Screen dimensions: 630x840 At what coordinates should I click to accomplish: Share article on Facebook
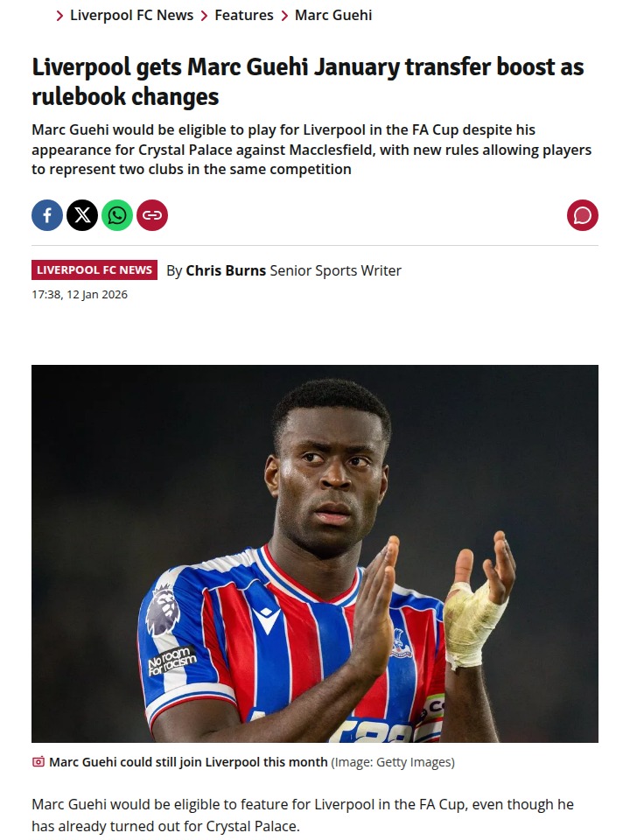(47, 215)
